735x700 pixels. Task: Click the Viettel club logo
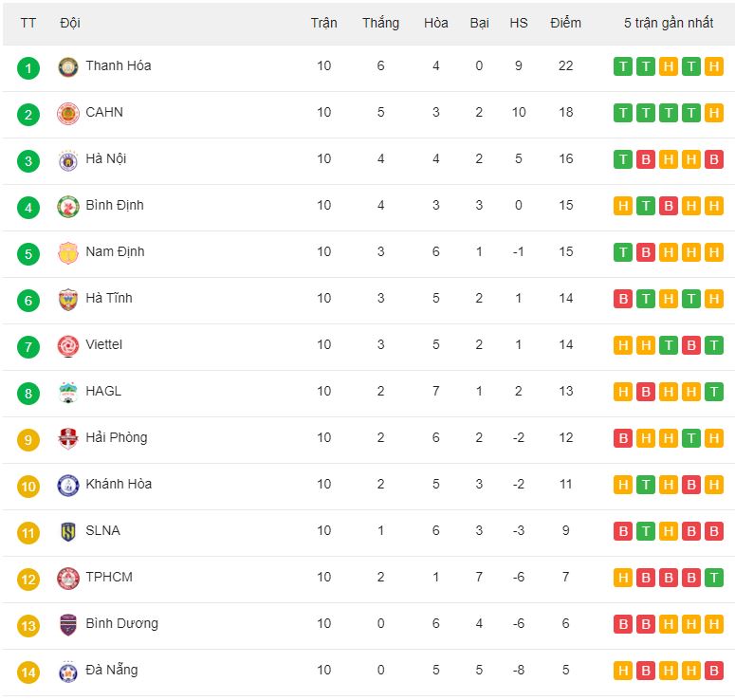(x=68, y=346)
